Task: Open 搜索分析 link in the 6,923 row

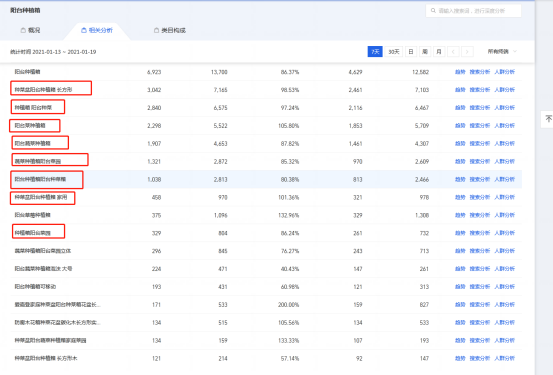Action: pos(480,72)
